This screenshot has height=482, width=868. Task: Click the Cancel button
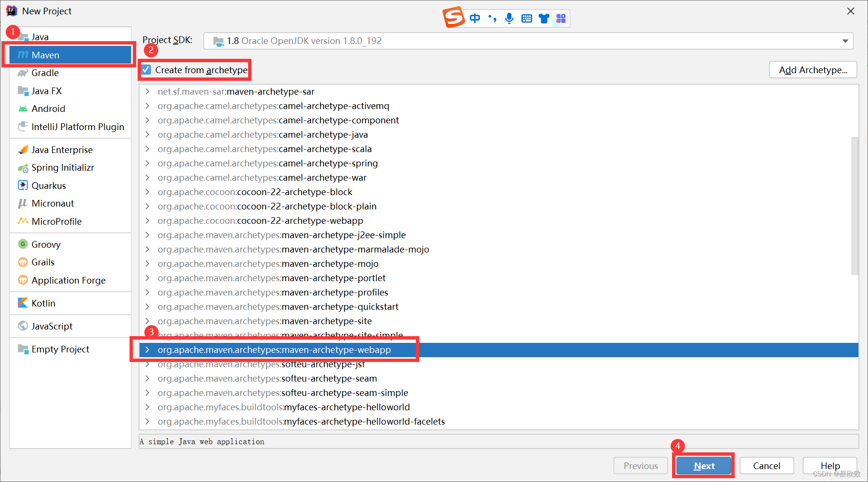coord(767,466)
